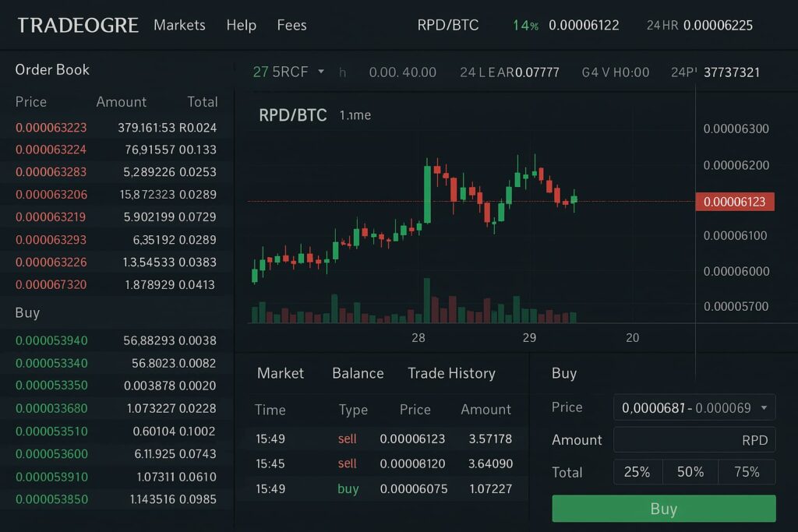
Task: Open the Markets menu
Action: coord(179,25)
